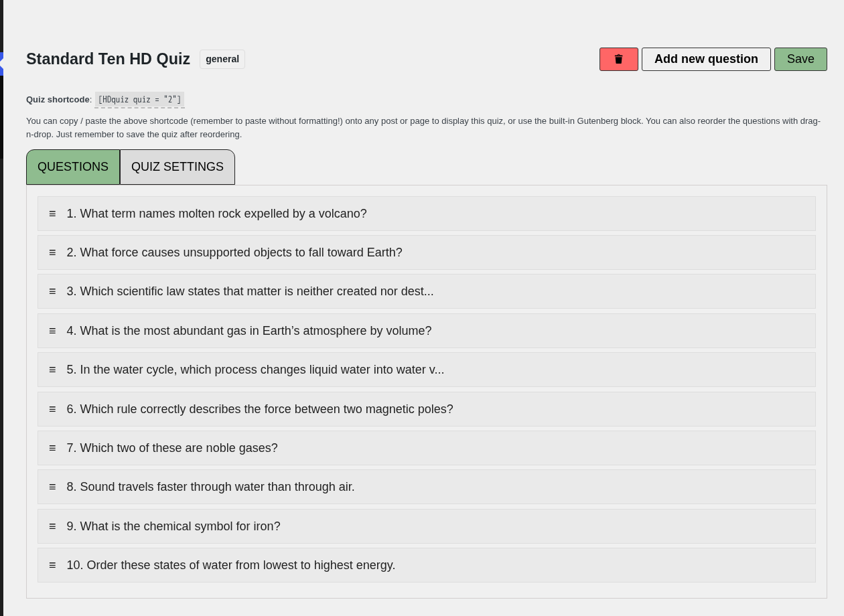Save the quiz
The height and width of the screenshot is (616, 844).
tap(800, 59)
